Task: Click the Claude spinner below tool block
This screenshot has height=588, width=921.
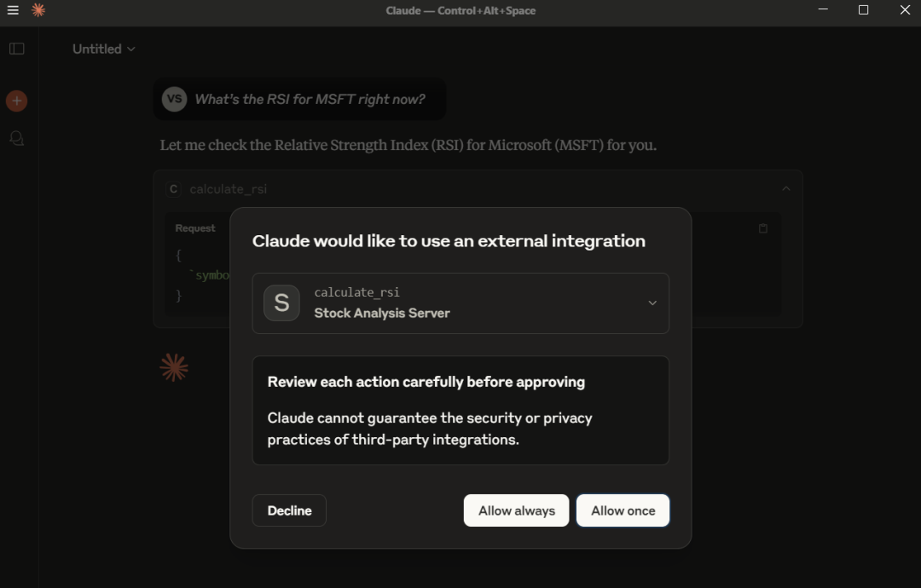Action: pyautogui.click(x=174, y=367)
